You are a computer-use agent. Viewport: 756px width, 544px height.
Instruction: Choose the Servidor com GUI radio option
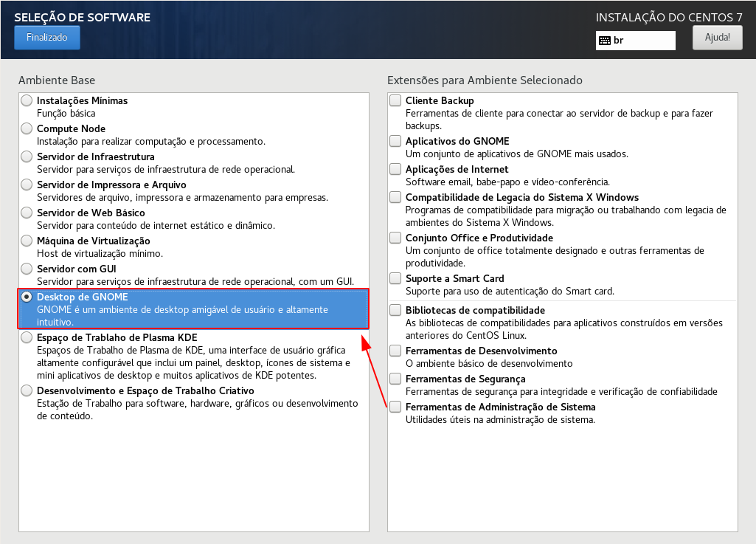click(27, 269)
